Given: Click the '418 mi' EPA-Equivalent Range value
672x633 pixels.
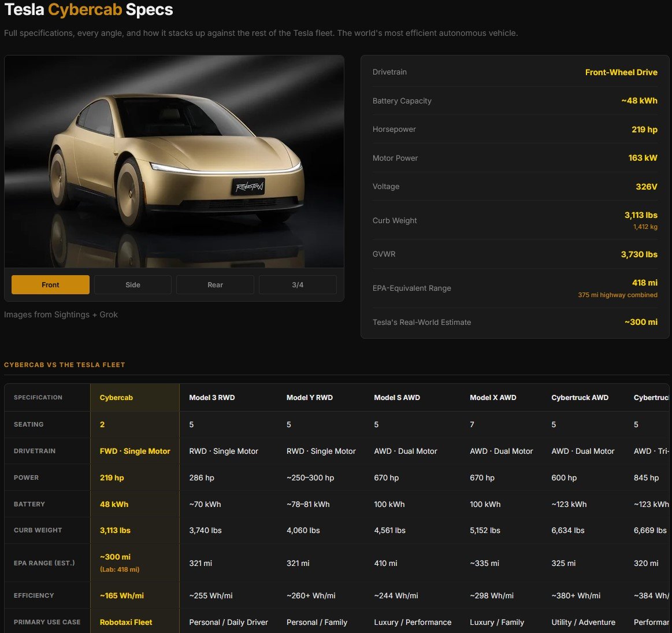Looking at the screenshot, I should click(x=645, y=283).
